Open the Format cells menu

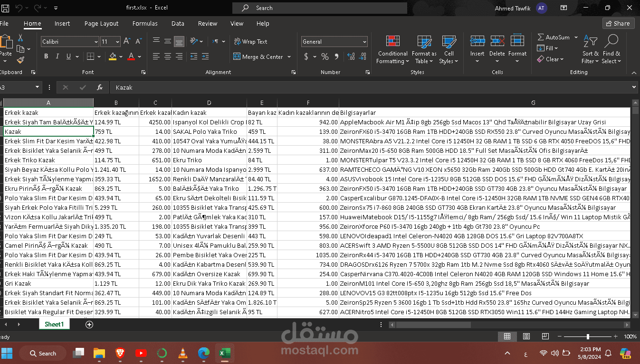pos(517,49)
